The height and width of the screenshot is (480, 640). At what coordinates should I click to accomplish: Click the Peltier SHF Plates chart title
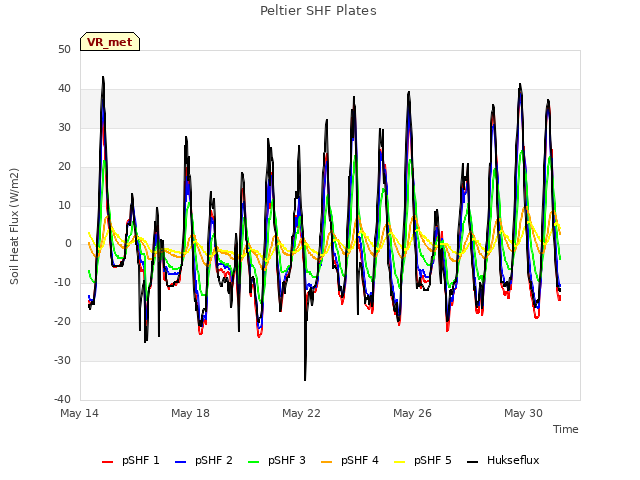tap(318, 11)
